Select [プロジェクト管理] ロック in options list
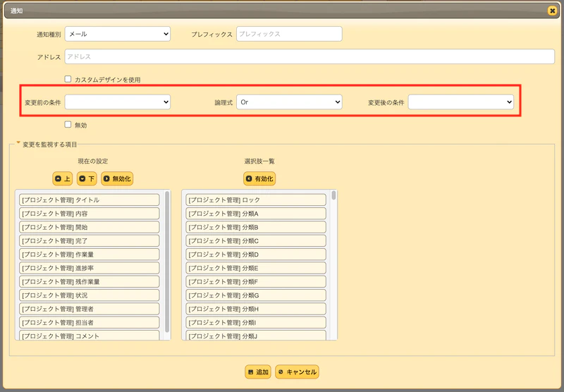564x392 pixels. [x=256, y=200]
